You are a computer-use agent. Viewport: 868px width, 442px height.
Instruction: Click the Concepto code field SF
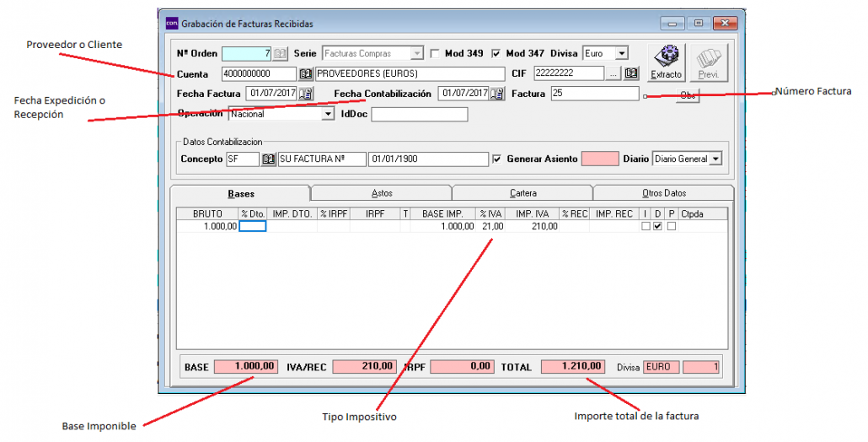coord(243,159)
